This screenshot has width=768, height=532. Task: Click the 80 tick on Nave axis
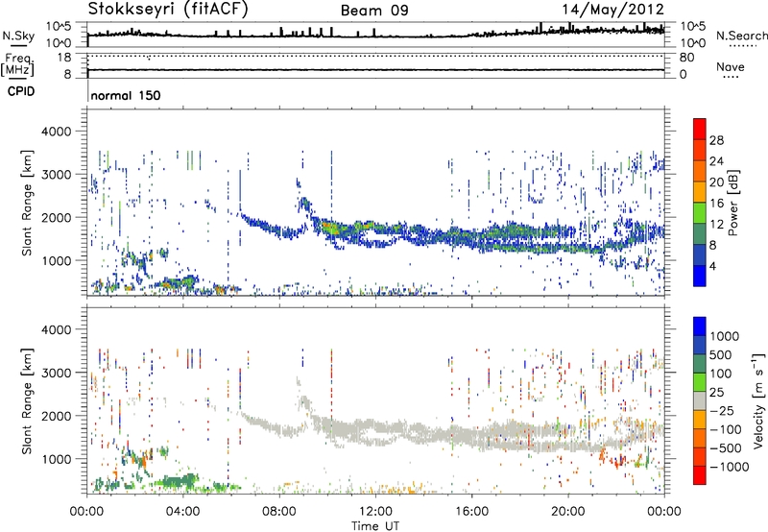tap(687, 58)
